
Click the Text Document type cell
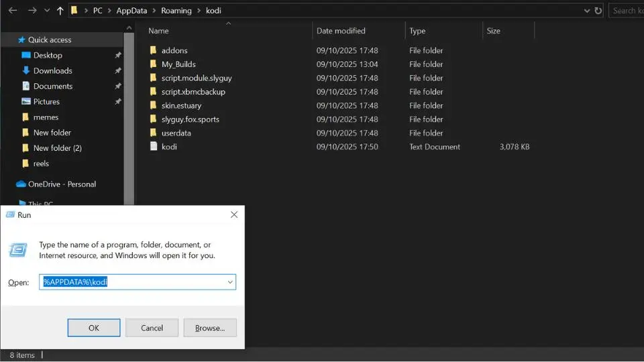(x=435, y=147)
